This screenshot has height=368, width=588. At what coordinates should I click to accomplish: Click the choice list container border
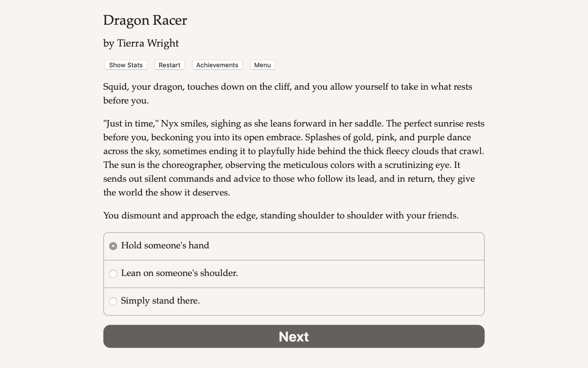294,233
